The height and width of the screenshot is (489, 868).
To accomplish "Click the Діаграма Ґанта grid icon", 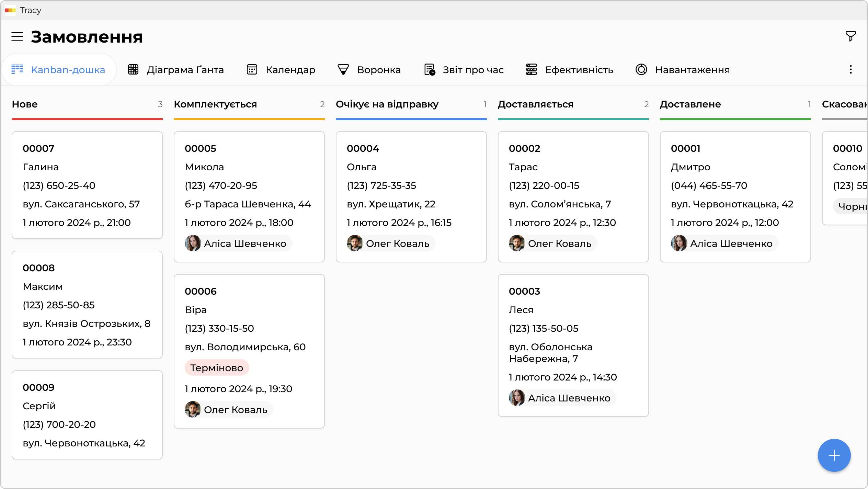I will 133,70.
